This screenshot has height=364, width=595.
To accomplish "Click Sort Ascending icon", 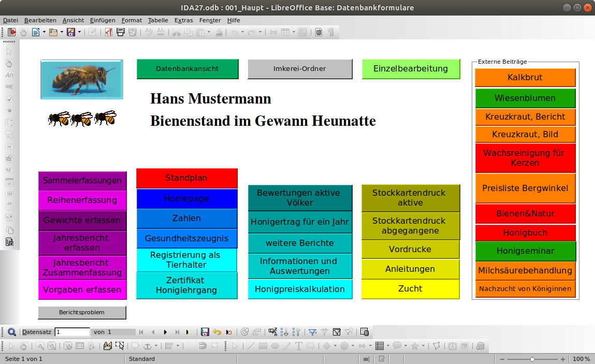I will coord(285,332).
